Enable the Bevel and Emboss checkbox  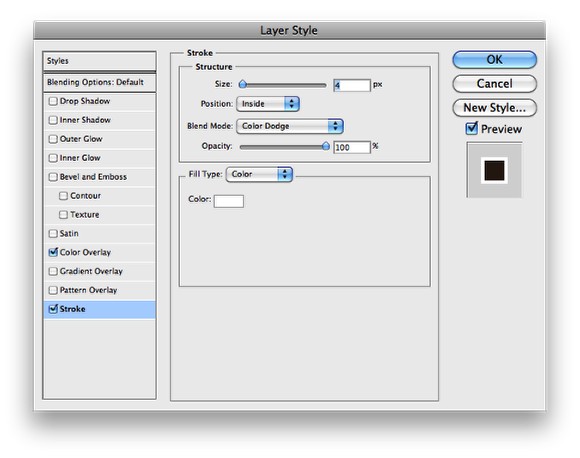point(53,177)
